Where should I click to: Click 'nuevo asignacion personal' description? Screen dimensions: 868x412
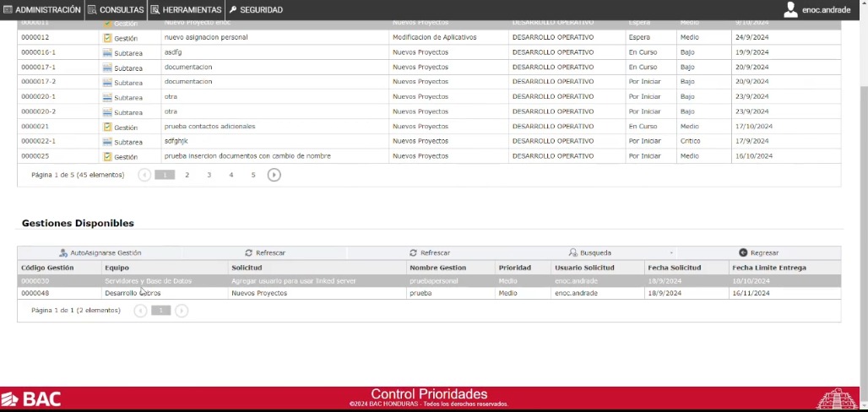click(x=206, y=37)
